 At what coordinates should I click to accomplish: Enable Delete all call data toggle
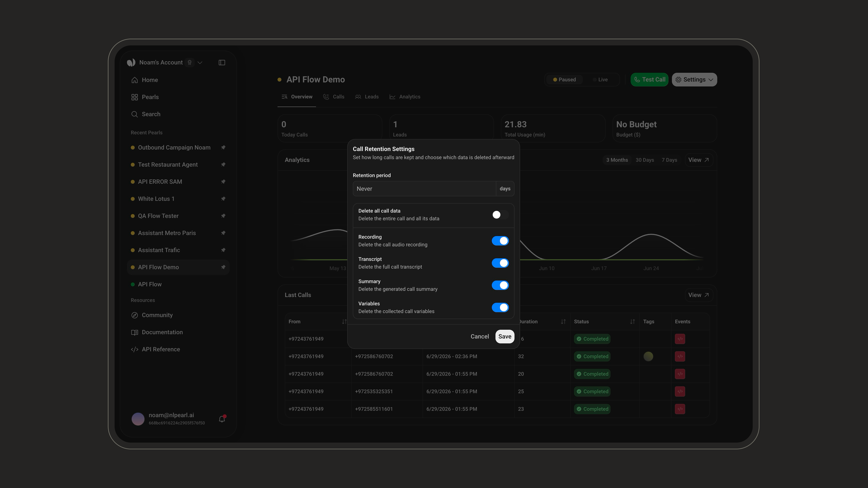tap(500, 215)
